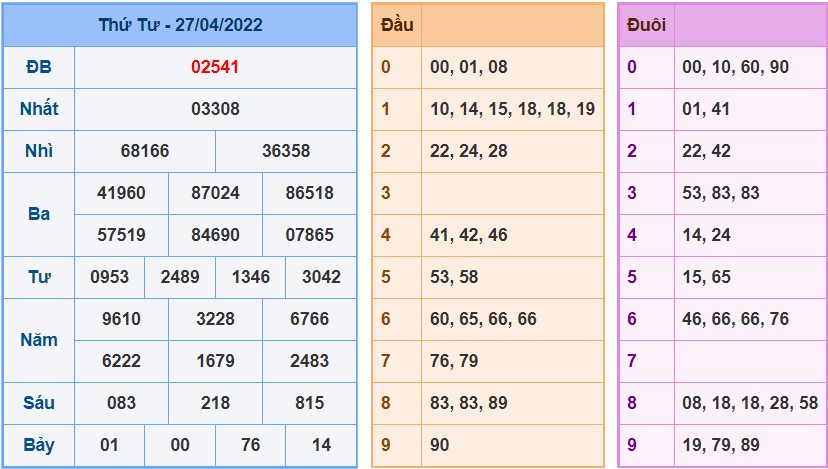Viewport: 828px width, 469px height.
Task: Click the date header Thứ Tư - 27/04/2022
Action: [180, 25]
